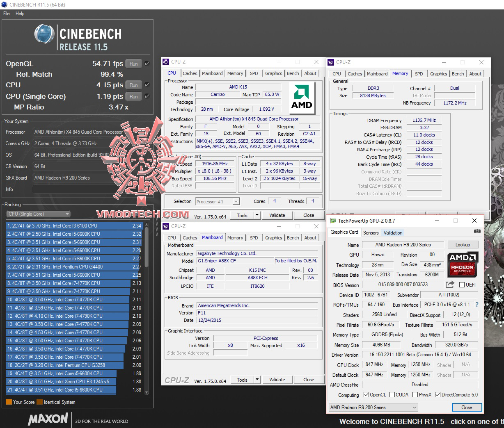The image size is (504, 428).
Task: Toggle the PhysX computing checkbox
Action: tap(415, 395)
